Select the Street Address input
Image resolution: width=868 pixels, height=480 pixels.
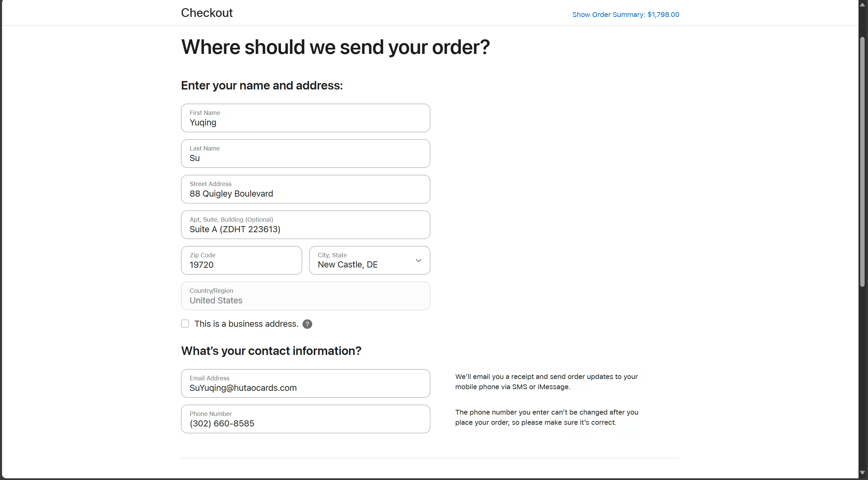tap(305, 189)
